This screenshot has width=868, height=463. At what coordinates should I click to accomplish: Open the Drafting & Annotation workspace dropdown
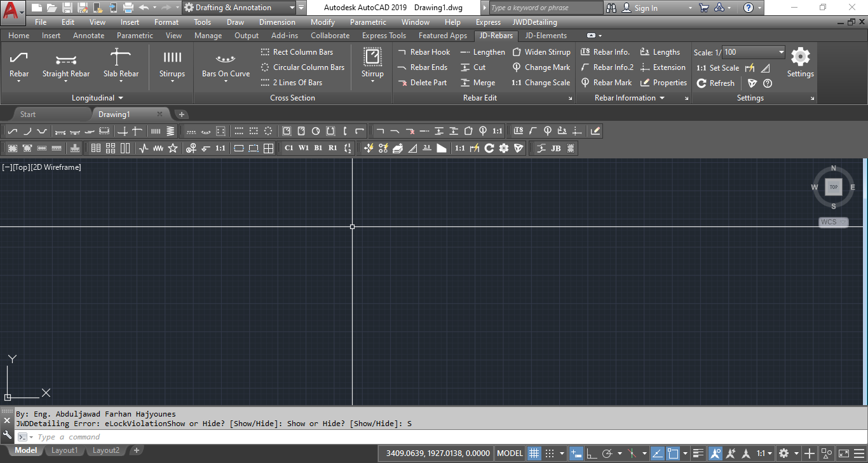(292, 8)
